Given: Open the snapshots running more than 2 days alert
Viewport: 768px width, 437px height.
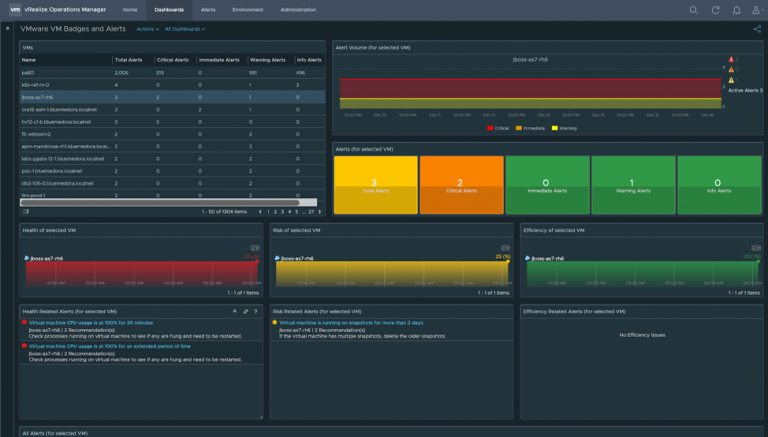Looking at the screenshot, I should [351, 323].
